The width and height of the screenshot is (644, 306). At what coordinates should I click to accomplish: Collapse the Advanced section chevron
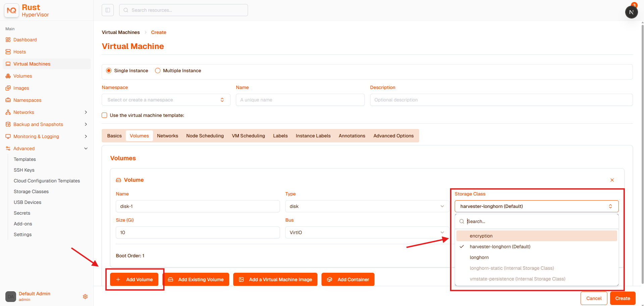86,148
